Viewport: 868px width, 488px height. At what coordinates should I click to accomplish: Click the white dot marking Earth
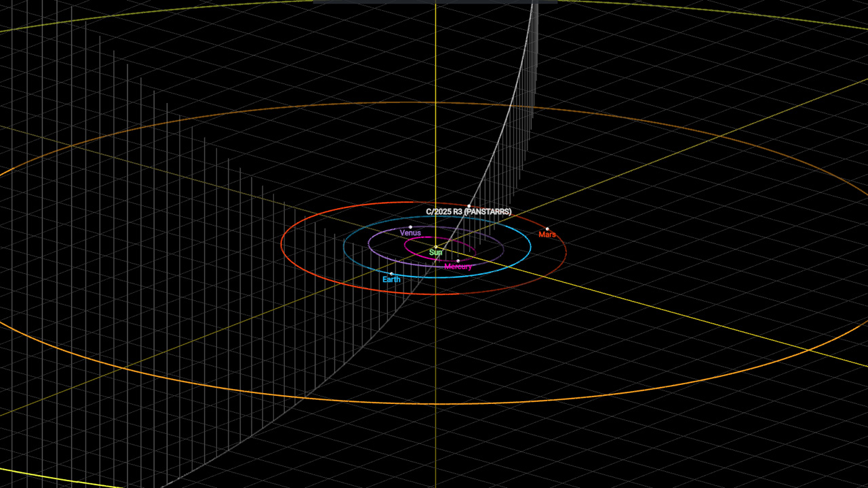click(391, 274)
